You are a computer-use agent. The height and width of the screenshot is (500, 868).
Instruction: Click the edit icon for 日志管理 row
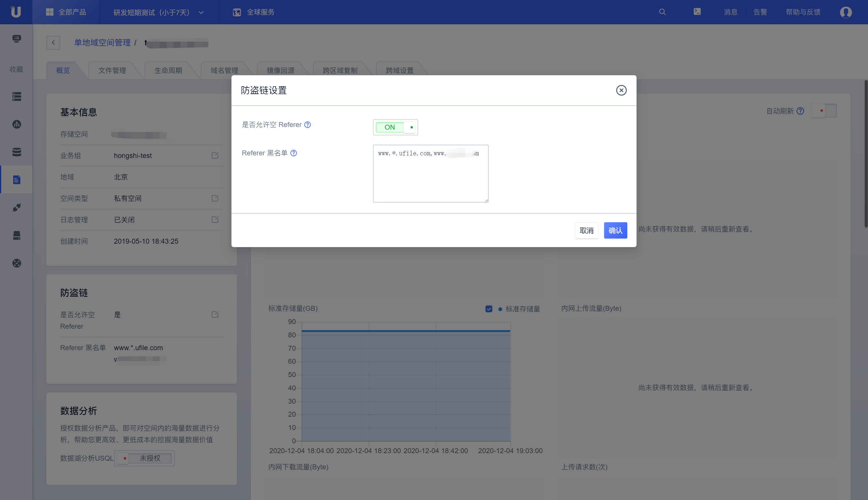point(215,220)
